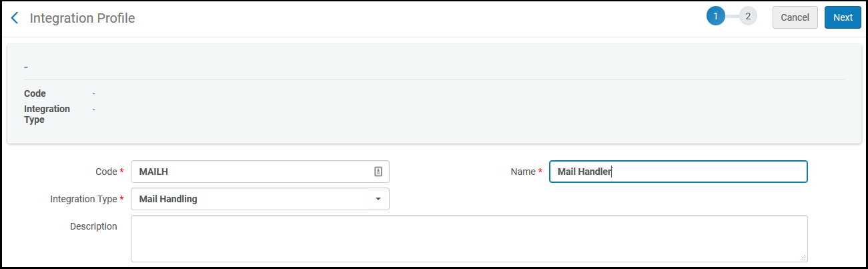Screen dimensions: 868x269
Task: Click the Description field label
Action: pyautogui.click(x=93, y=226)
